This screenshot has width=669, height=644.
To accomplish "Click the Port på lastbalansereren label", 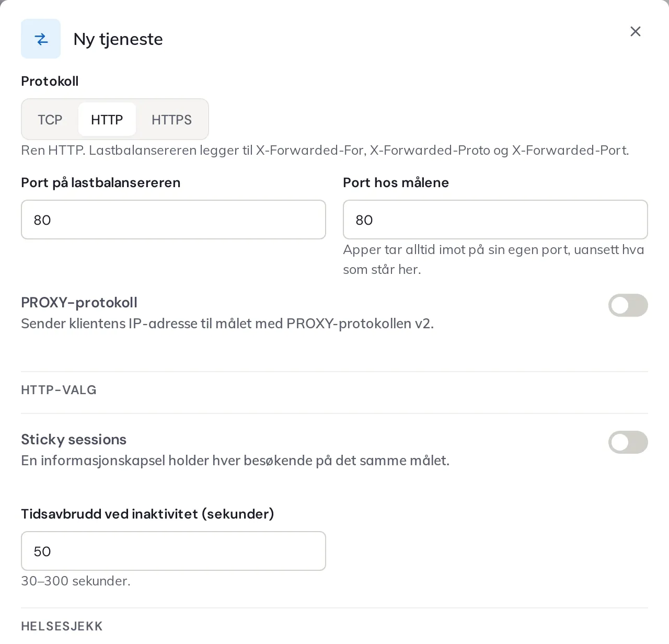I will (x=101, y=182).
